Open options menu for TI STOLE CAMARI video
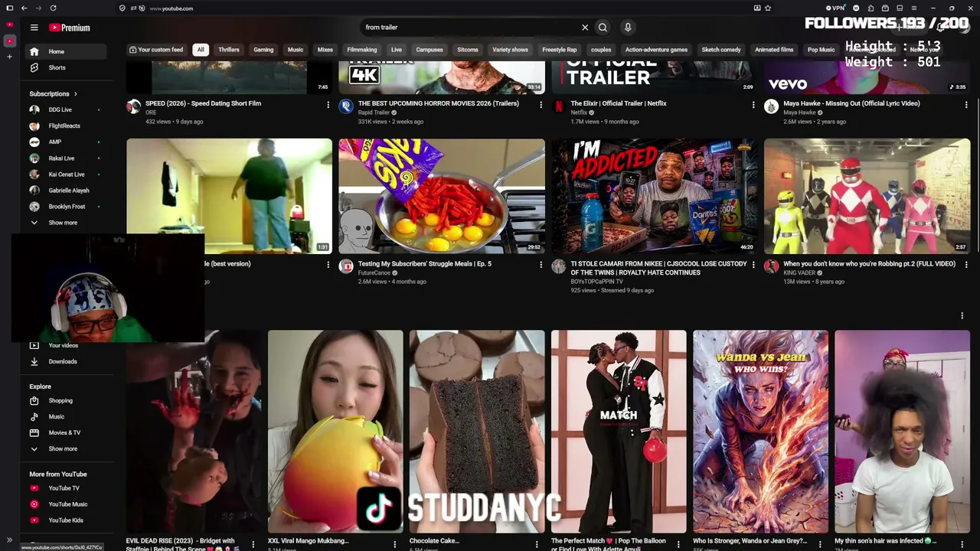Image resolution: width=980 pixels, height=551 pixels. tap(753, 265)
